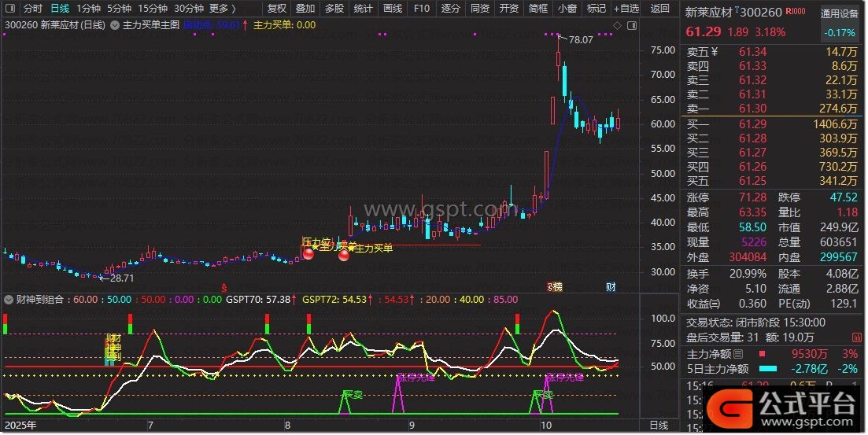Expand the 财神到组合 indicator dropdown
This screenshot has height=435, width=868.
(x=9, y=300)
